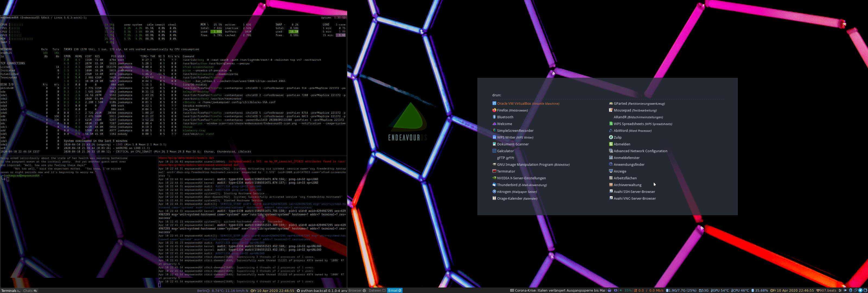Click date time in left monitor bar
This screenshot has height=293, width=868.
[x=272, y=291]
